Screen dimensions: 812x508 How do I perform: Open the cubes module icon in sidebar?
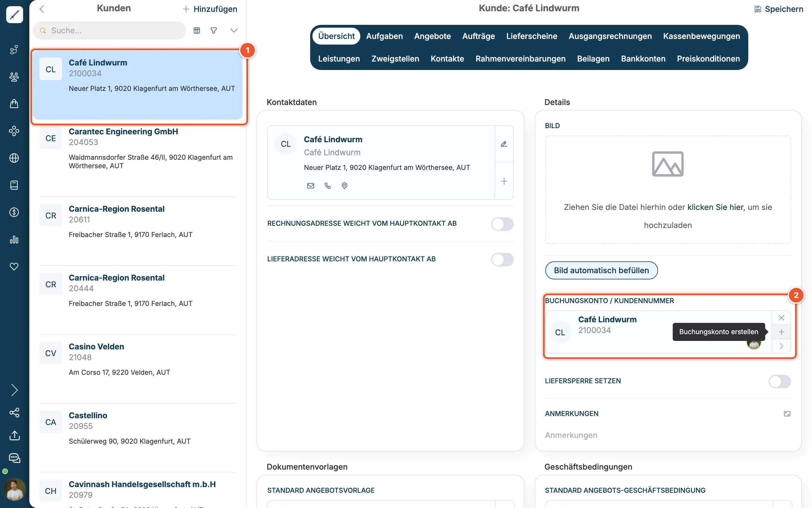(14, 50)
